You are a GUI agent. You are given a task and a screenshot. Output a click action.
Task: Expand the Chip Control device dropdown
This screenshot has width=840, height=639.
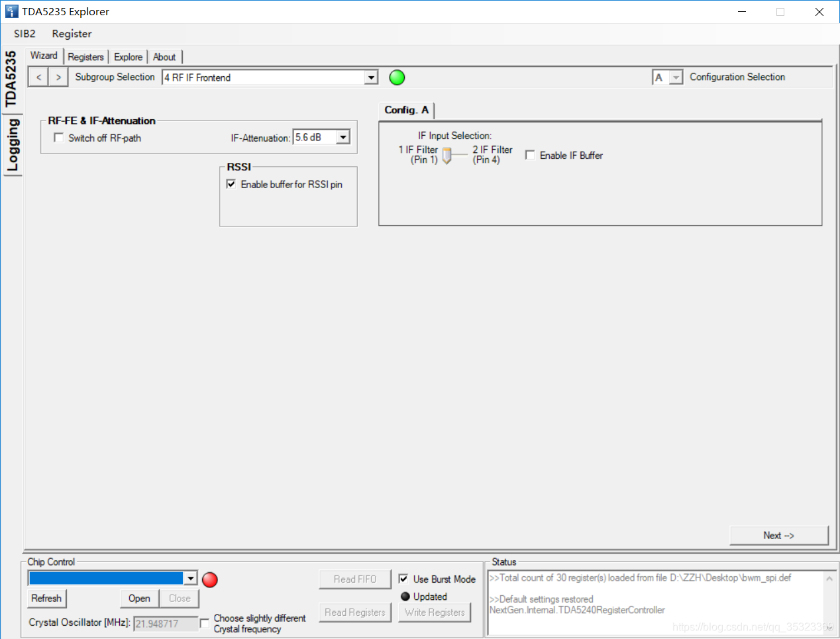191,578
